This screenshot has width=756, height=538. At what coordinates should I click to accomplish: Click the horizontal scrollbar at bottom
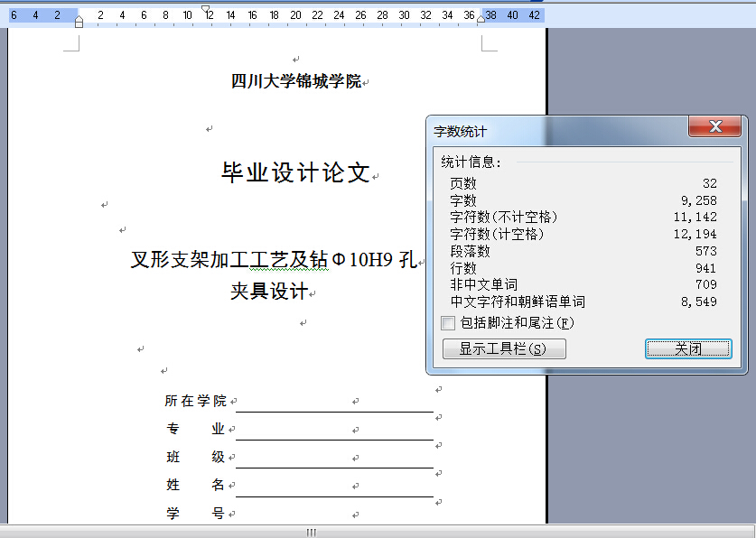312,533
